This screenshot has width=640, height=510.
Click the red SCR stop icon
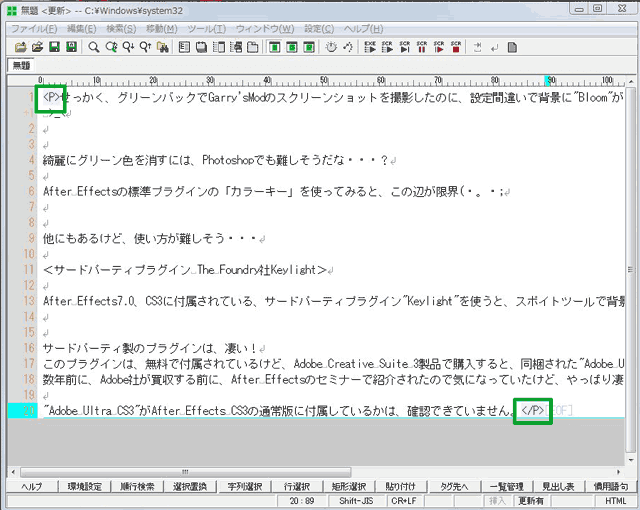(455, 46)
